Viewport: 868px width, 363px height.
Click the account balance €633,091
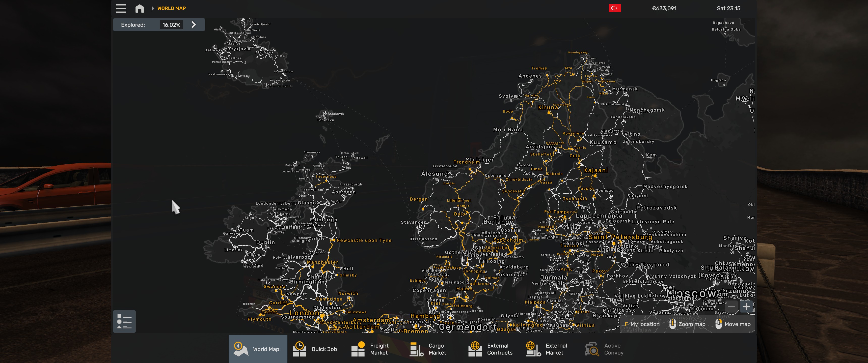pyautogui.click(x=664, y=8)
